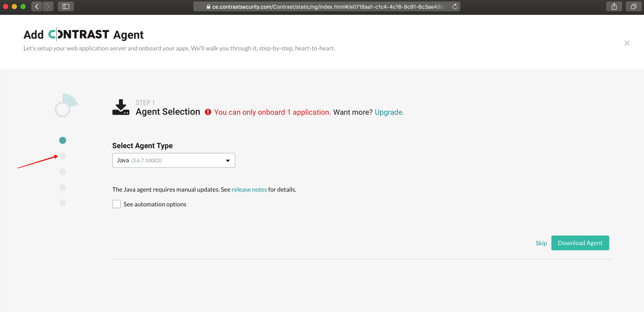Click the browser forward arrow

pos(48,7)
